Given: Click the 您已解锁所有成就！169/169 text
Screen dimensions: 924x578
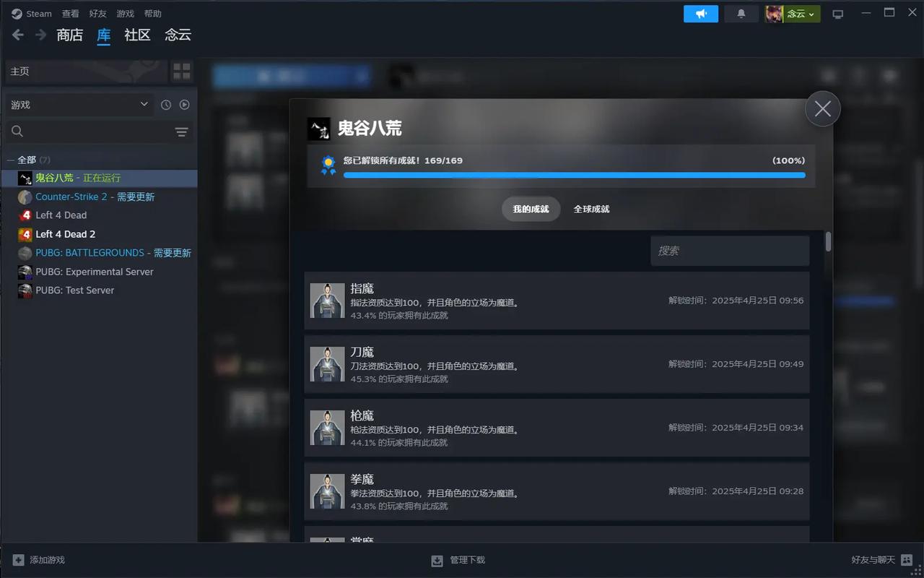Looking at the screenshot, I should [403, 160].
